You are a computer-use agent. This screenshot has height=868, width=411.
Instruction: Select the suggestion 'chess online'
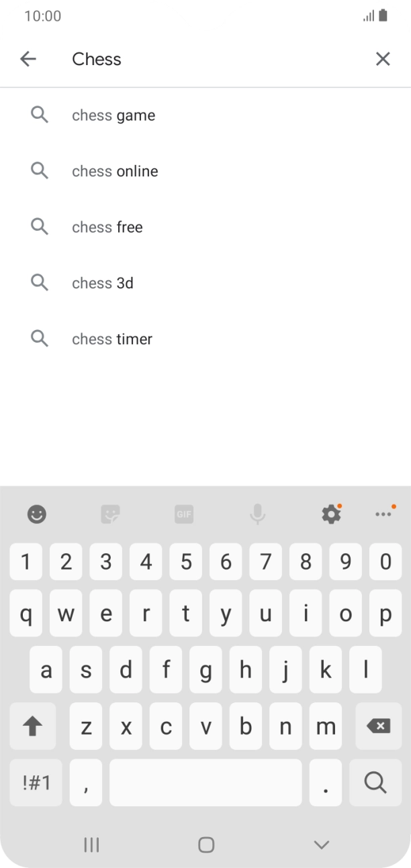(x=115, y=171)
